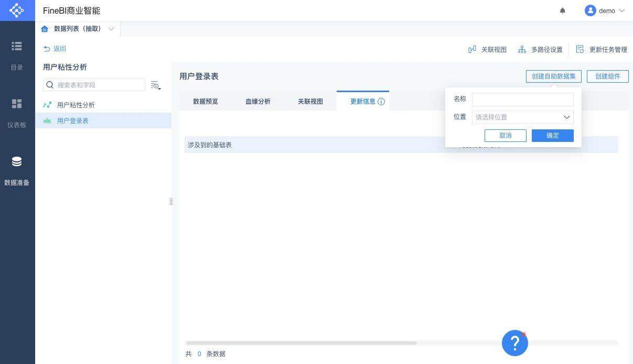Open 多路径设置 multi-path settings
The width and height of the screenshot is (633, 364).
click(x=540, y=49)
